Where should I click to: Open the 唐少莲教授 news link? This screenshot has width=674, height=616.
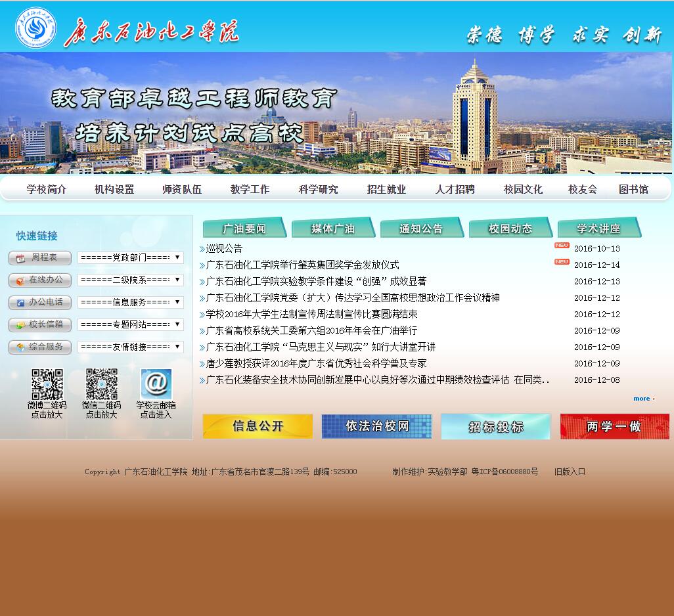coord(317,363)
